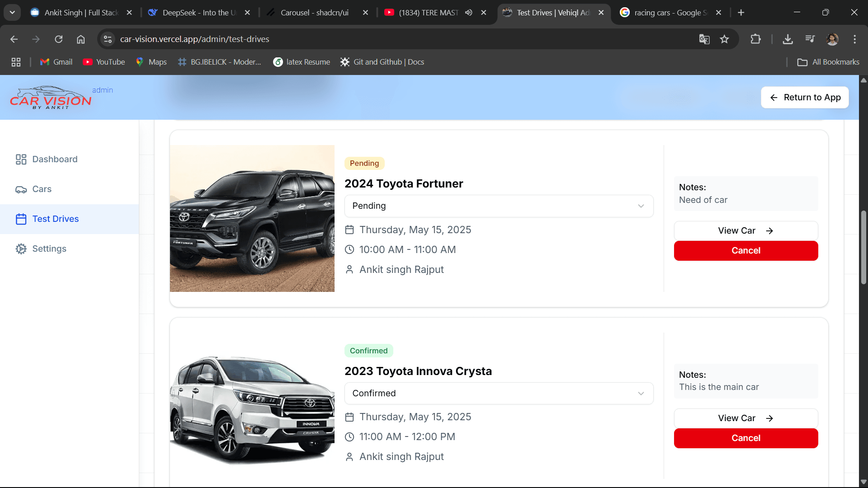Click the car icon beside Cars

click(21, 189)
